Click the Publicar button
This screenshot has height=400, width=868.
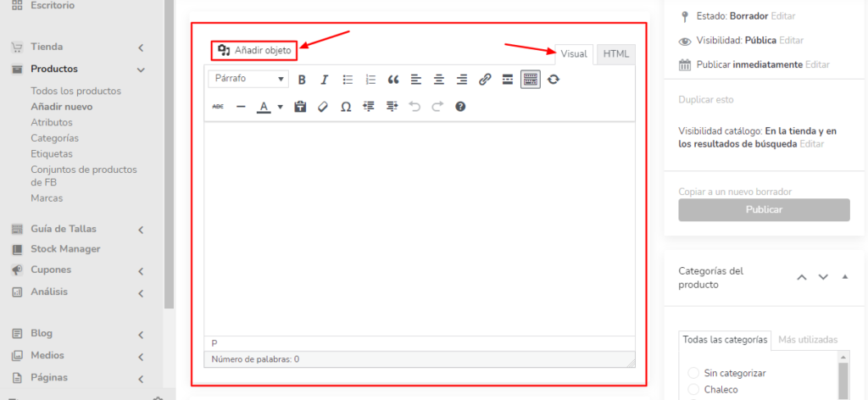(x=764, y=209)
